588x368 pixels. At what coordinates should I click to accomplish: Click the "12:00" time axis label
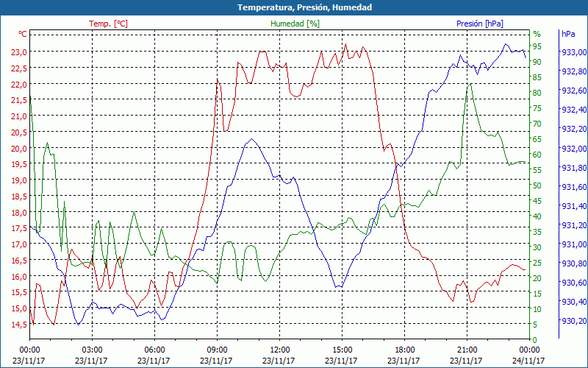[x=279, y=350]
